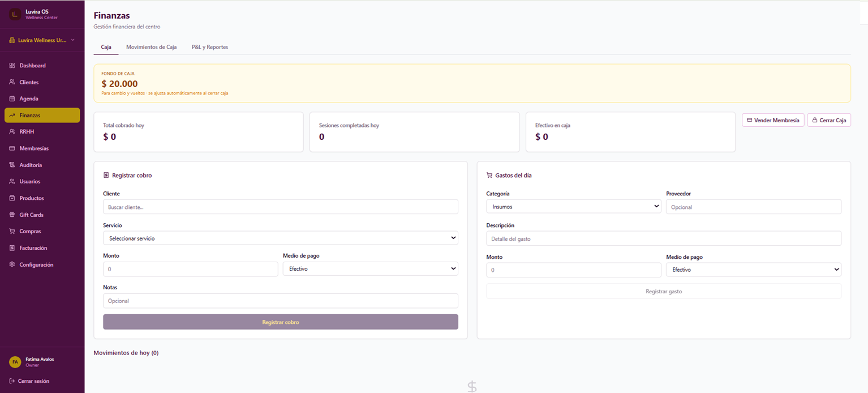Click the cart icon beside Gastos del día

pos(489,176)
